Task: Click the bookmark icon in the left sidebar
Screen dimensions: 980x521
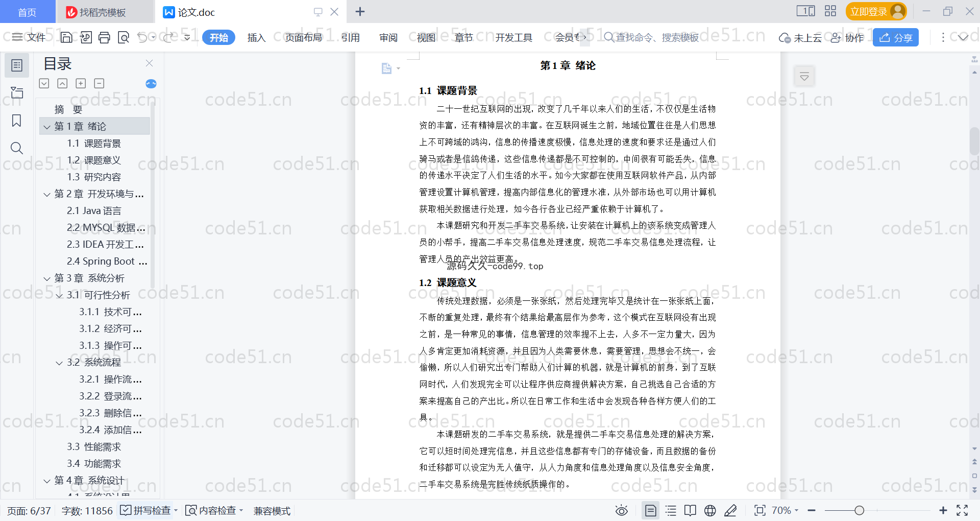Action: (x=16, y=121)
